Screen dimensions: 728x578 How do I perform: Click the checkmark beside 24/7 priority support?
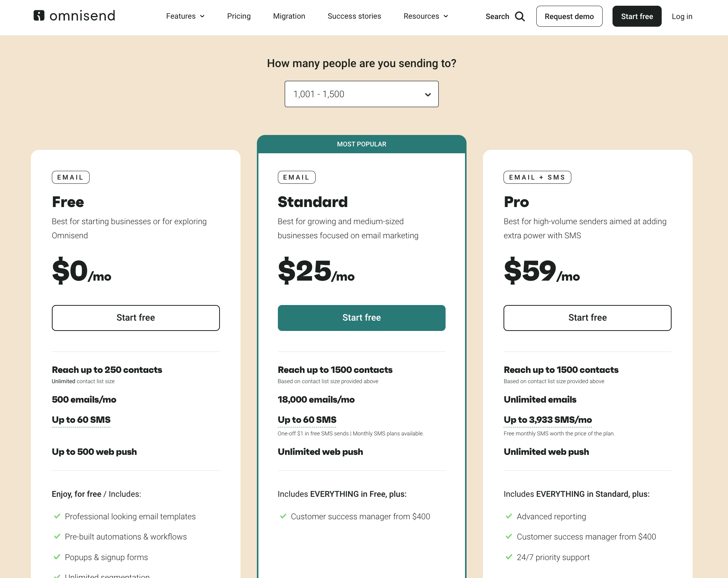tap(508, 557)
